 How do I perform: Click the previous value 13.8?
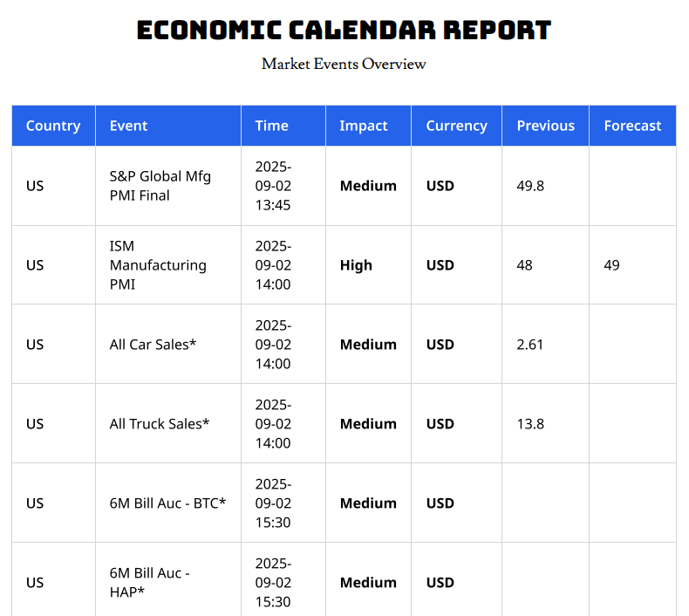[530, 424]
